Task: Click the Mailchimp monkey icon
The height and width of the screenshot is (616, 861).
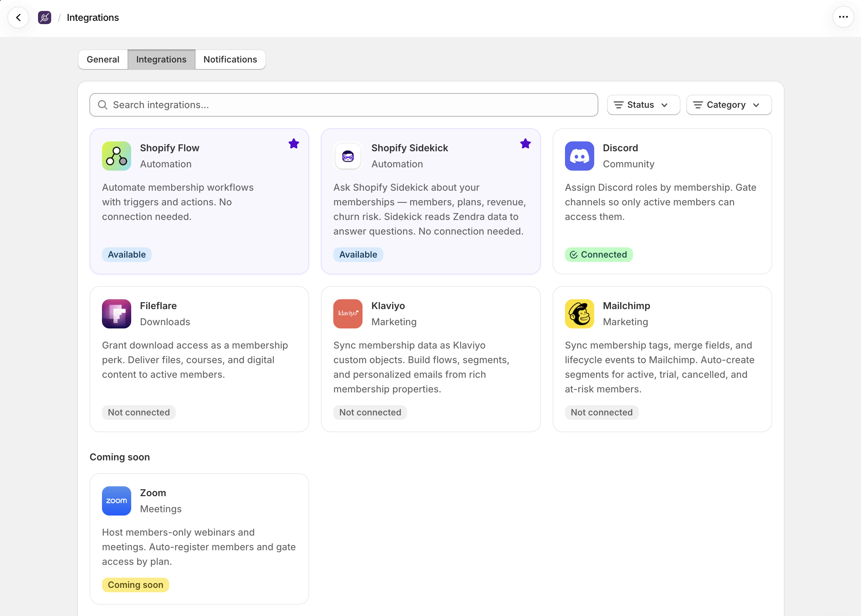Action: (x=579, y=314)
